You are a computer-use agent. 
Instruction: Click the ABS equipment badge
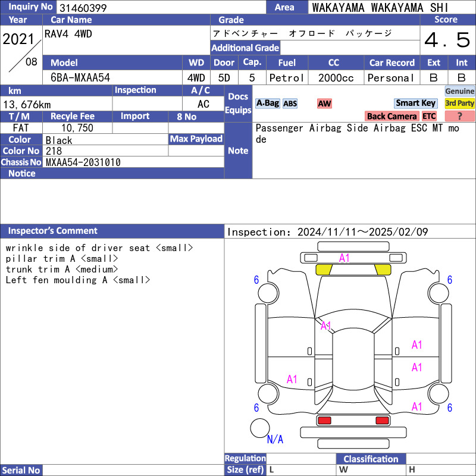click(x=290, y=104)
